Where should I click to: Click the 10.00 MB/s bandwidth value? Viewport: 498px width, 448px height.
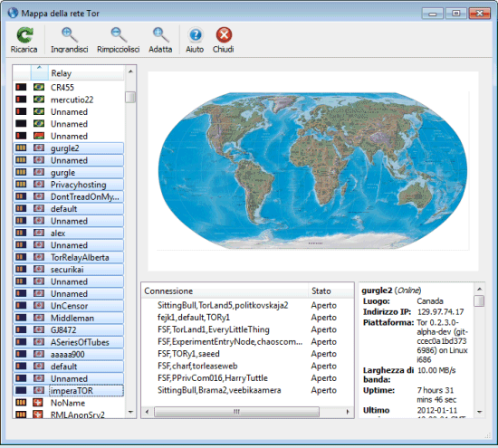pos(436,370)
